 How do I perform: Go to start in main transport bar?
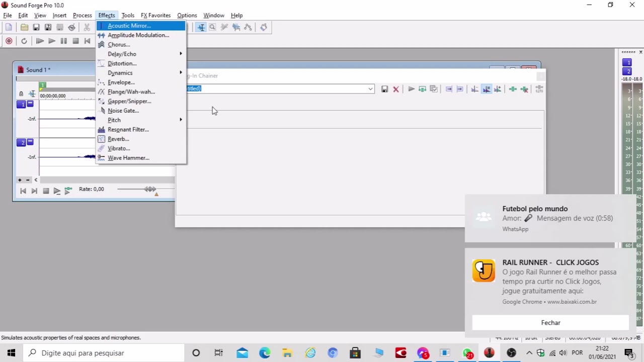[x=87, y=41]
